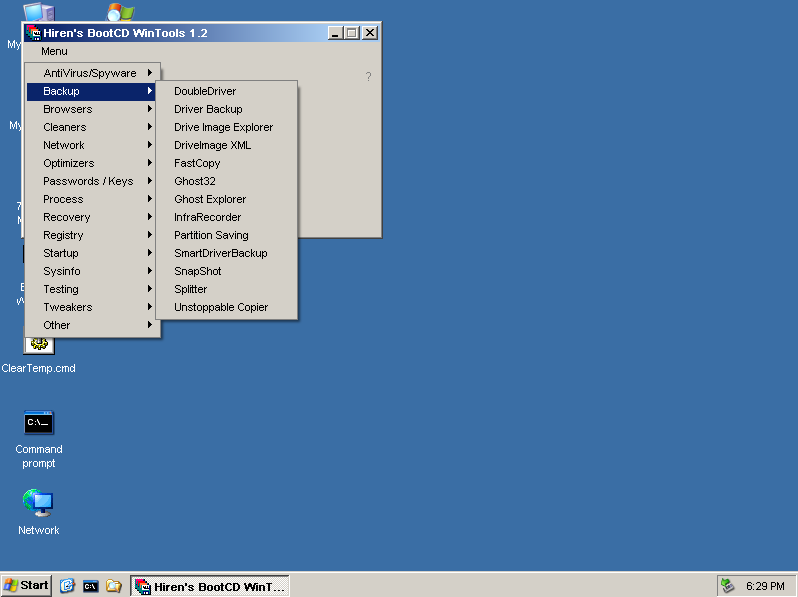Launch command prompt from quick launch

tap(91, 586)
